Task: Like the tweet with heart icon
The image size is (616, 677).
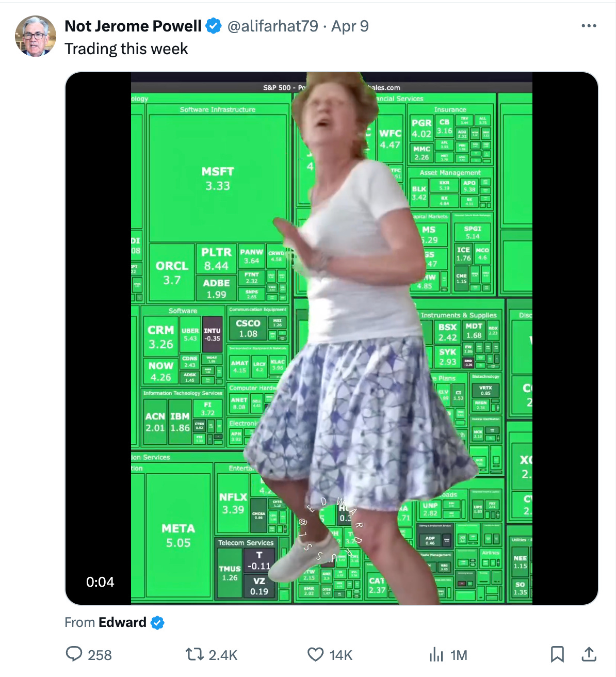Action: (x=315, y=654)
